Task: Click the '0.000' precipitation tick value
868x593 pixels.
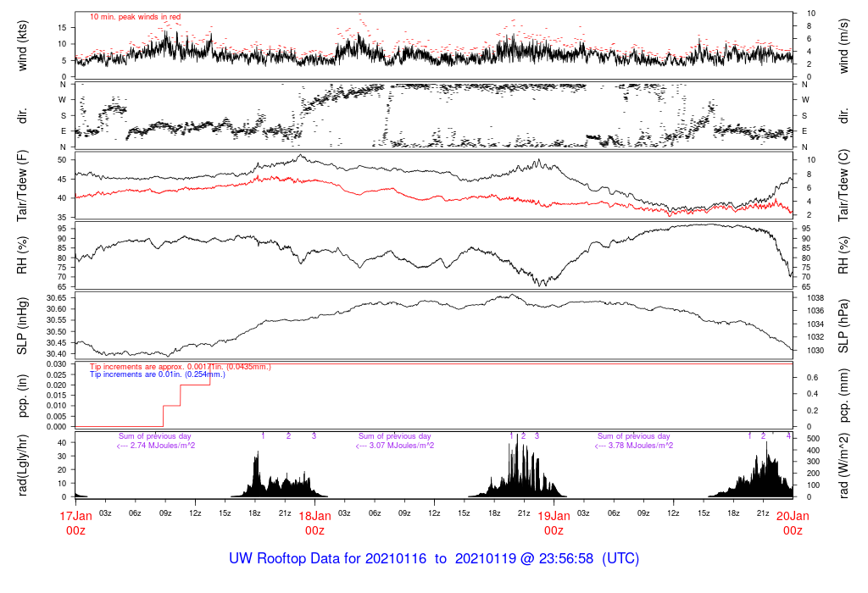Action: point(57,427)
